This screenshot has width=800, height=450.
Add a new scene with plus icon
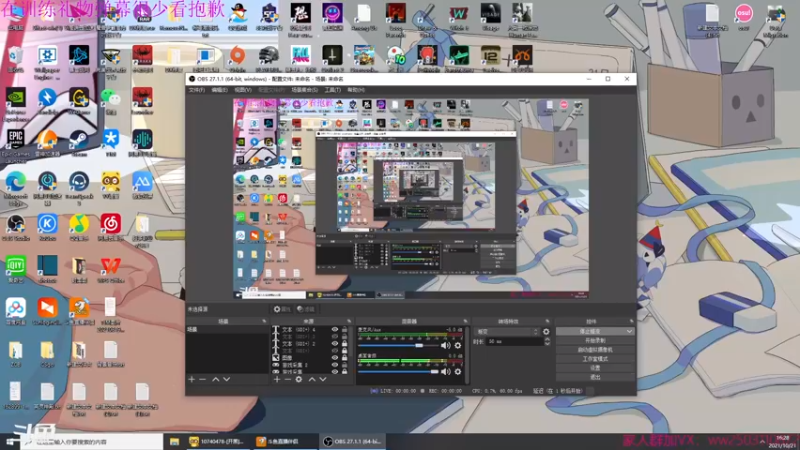(x=191, y=380)
